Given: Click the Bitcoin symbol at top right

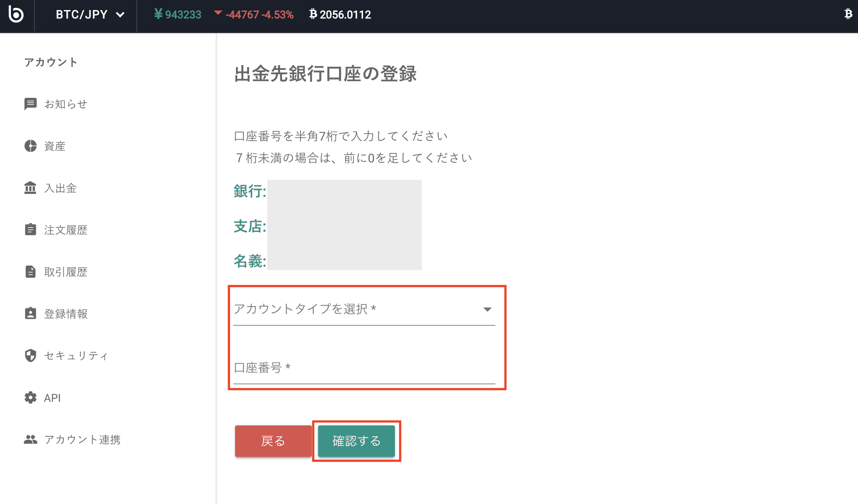Looking at the screenshot, I should [x=848, y=14].
